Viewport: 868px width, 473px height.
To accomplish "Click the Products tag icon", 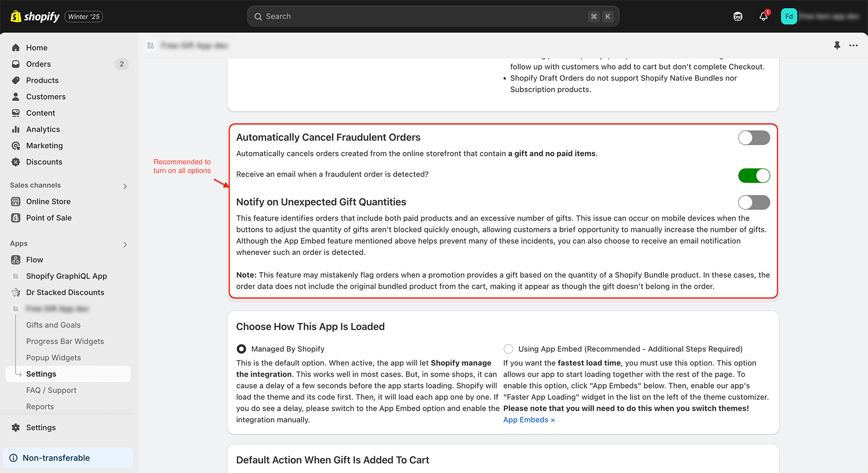I will 16,81.
